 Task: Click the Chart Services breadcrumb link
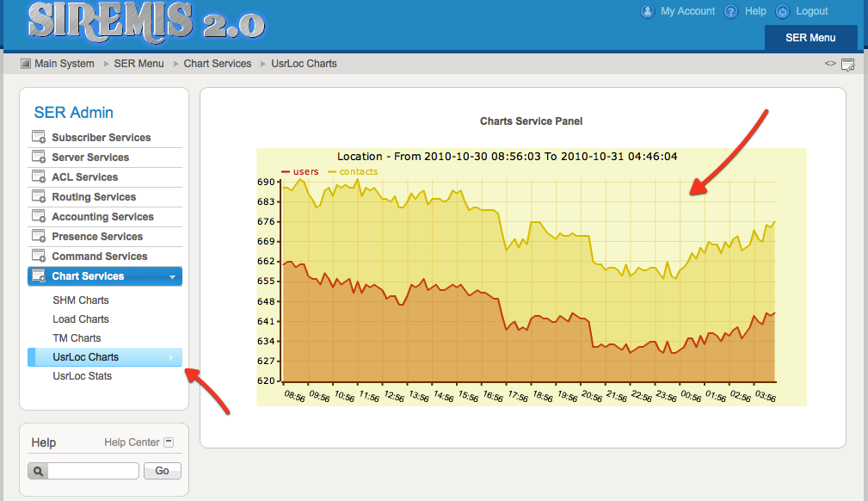pyautogui.click(x=218, y=64)
